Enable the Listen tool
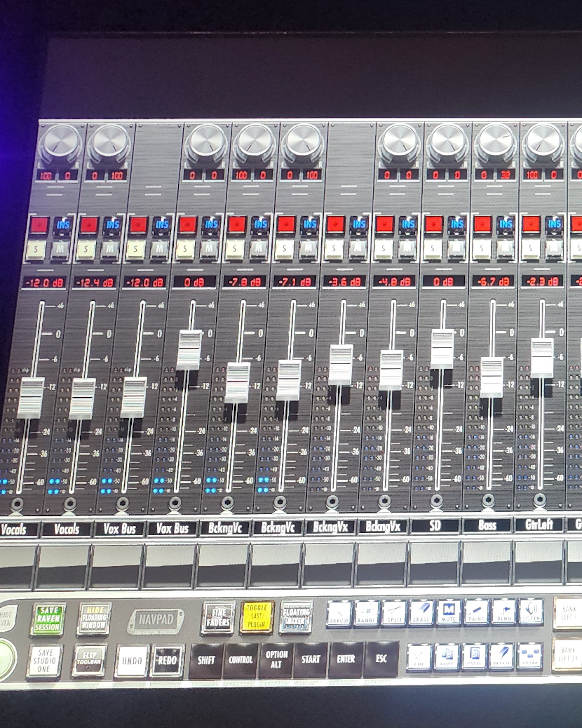Image resolution: width=582 pixels, height=728 pixels. click(531, 611)
